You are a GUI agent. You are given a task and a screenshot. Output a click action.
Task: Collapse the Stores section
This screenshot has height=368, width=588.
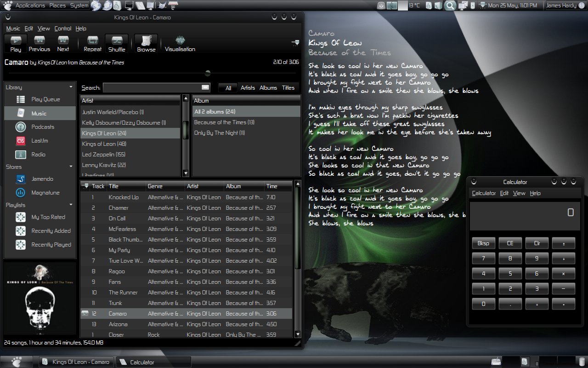(71, 167)
